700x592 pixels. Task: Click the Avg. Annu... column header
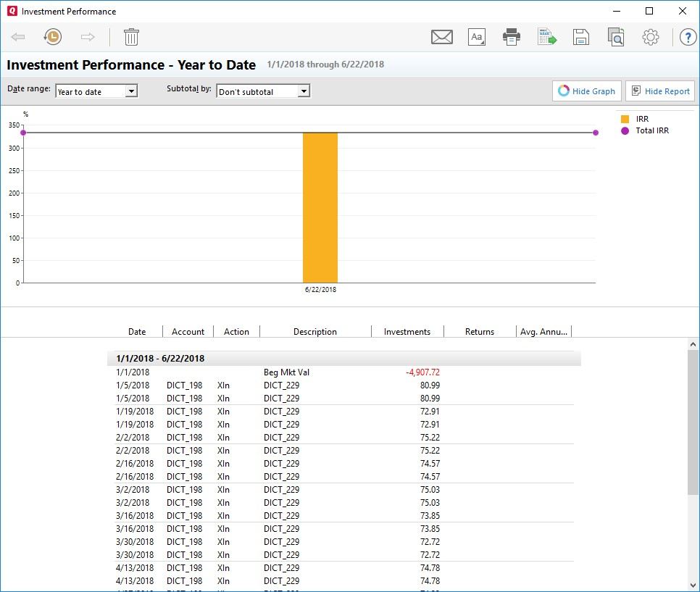(543, 332)
